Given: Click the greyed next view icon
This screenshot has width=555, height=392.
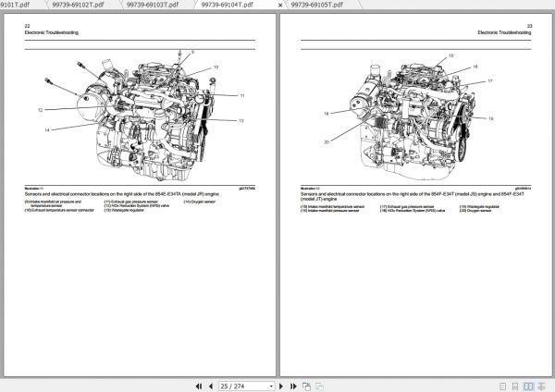Looking at the screenshot, I should [x=319, y=386].
